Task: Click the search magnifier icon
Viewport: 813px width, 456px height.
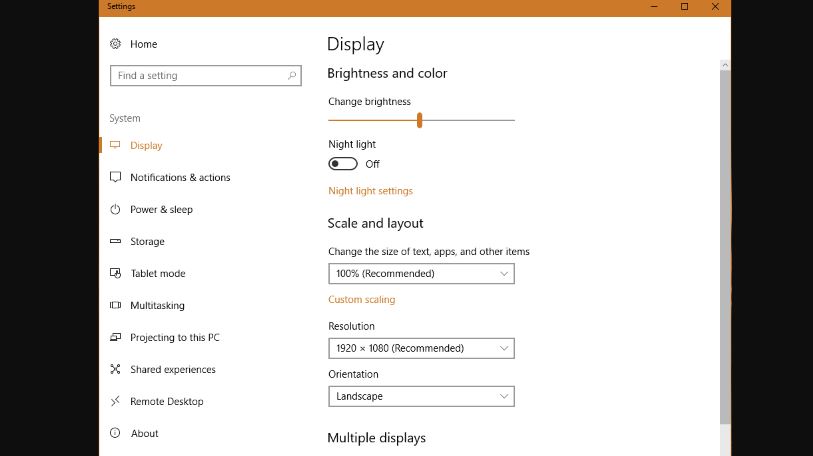Action: pos(292,76)
